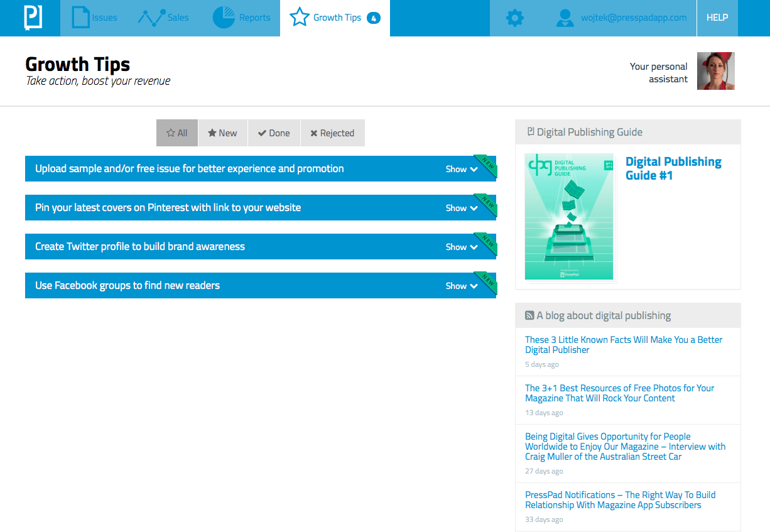Click the Growth Tips star icon

point(300,18)
